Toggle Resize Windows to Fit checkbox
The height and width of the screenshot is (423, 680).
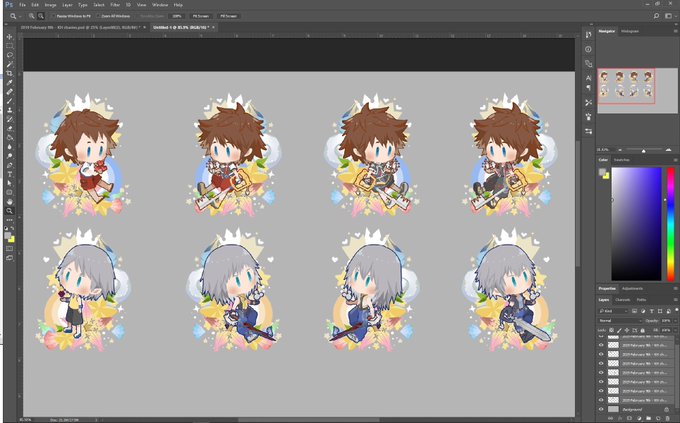pos(54,16)
